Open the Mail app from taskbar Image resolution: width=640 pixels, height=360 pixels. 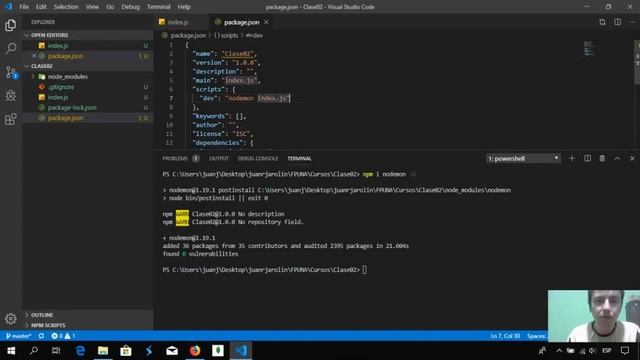172,351
